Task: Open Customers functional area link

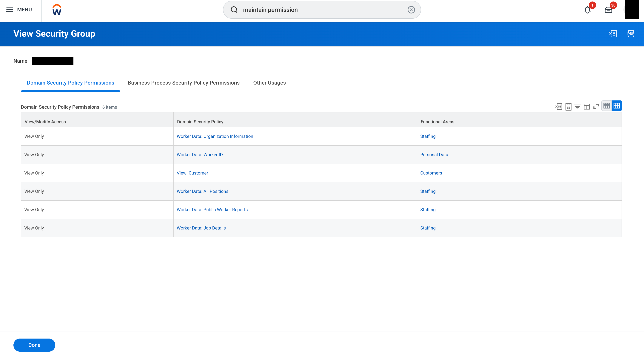Action: pos(431,173)
